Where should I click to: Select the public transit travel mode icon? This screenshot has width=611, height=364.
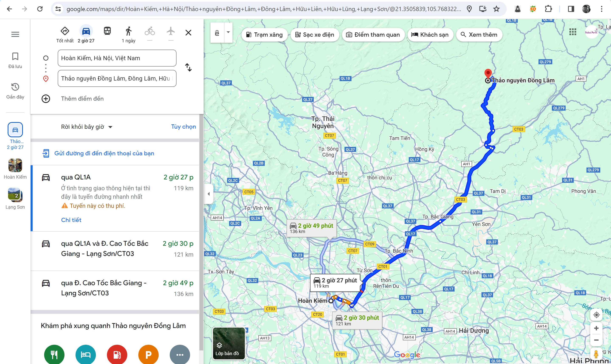[x=107, y=31]
